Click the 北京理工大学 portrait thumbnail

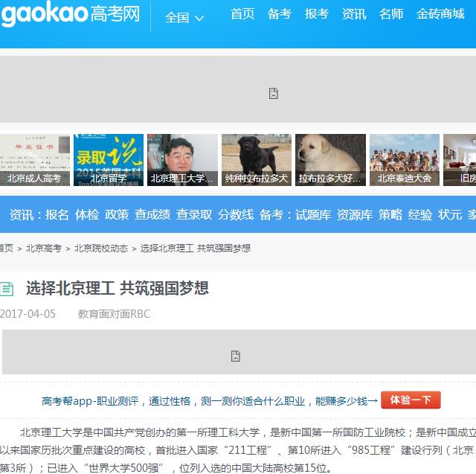[x=182, y=160]
